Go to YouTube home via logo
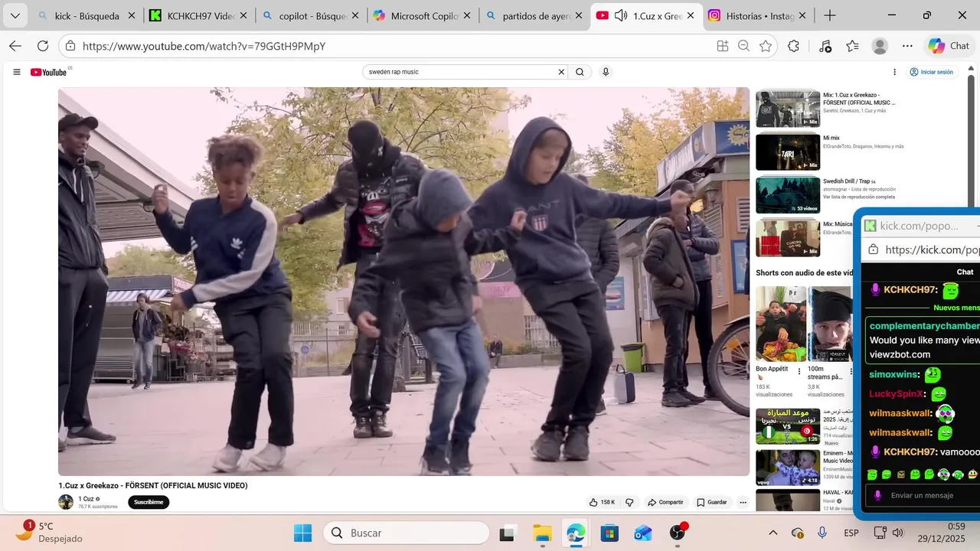Viewport: 980px width, 551px height. click(49, 72)
